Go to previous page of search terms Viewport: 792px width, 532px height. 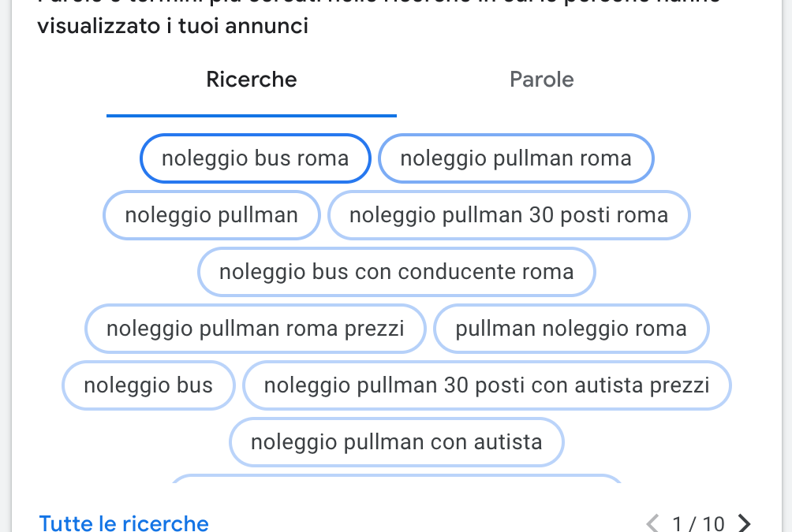click(652, 523)
